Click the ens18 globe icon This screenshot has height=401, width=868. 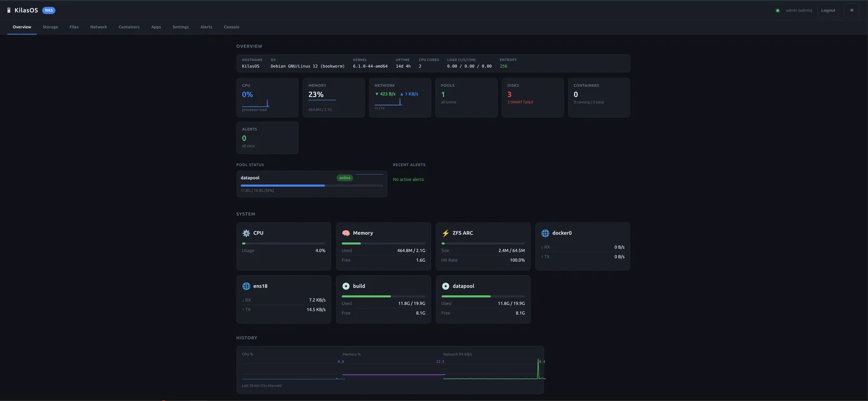click(246, 286)
